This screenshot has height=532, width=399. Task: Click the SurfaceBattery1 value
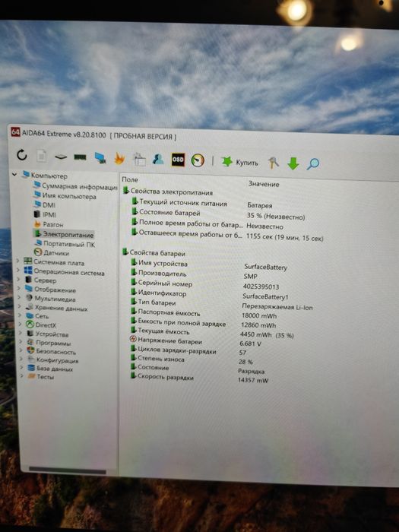(265, 296)
